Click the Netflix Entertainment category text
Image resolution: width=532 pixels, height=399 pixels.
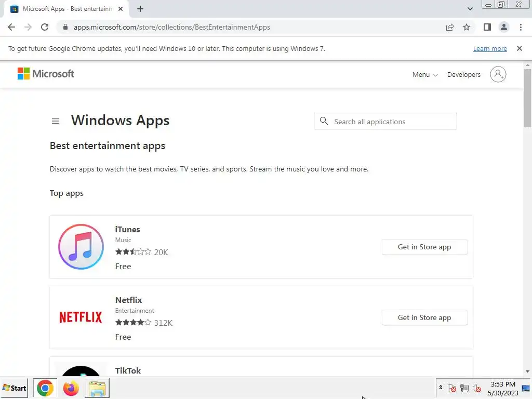[x=135, y=311]
